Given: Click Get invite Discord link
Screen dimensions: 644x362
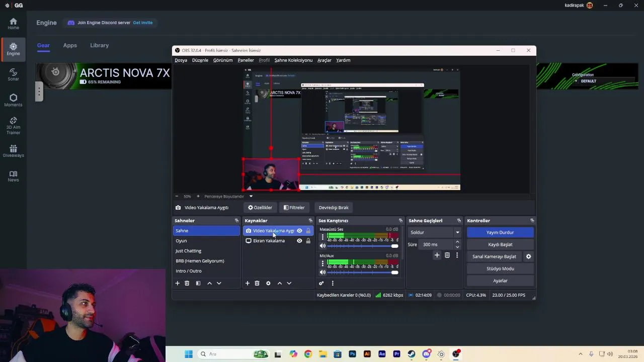Looking at the screenshot, I should click(x=142, y=23).
